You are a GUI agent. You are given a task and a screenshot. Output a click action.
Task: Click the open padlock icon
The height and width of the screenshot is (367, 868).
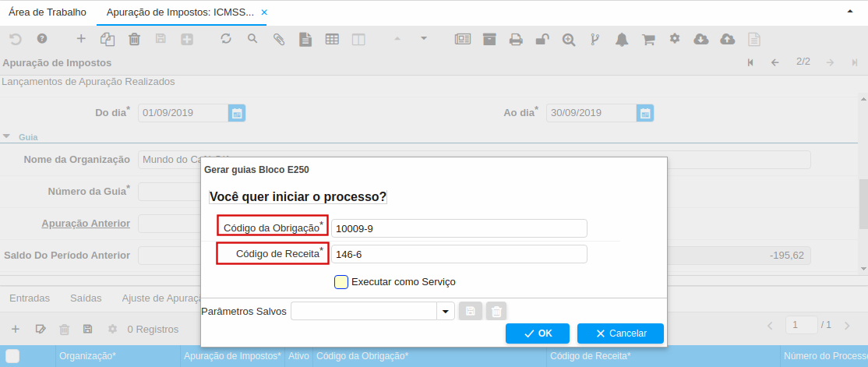point(542,39)
